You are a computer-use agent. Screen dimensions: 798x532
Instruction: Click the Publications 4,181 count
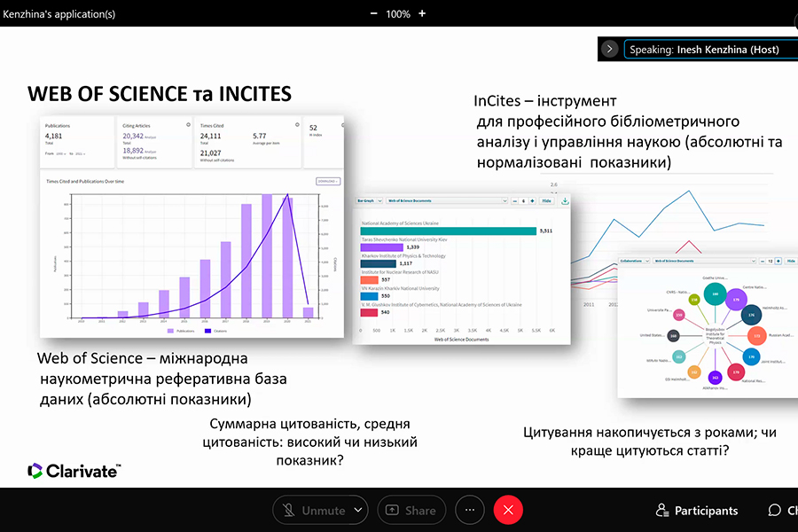click(53, 136)
